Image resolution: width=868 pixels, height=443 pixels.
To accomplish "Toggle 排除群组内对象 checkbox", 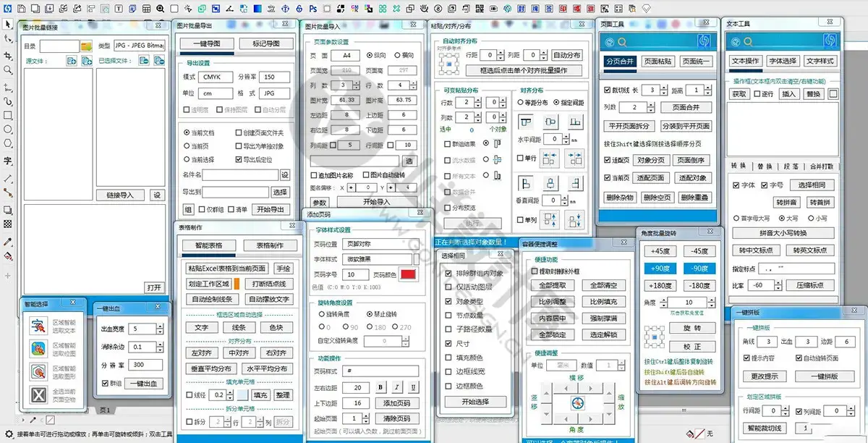I will coord(448,273).
